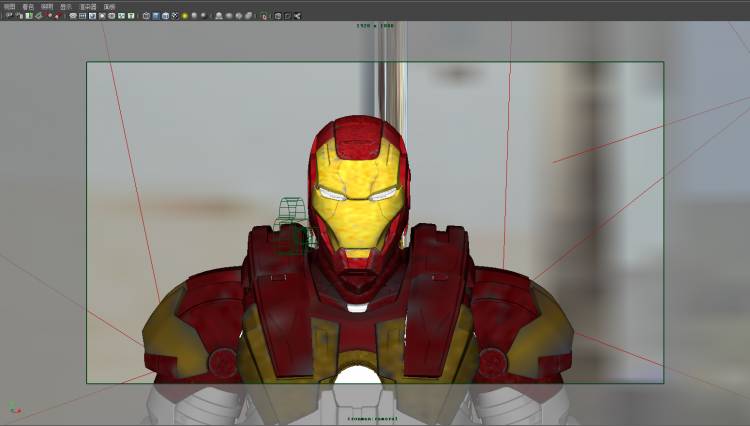
Task: Click the X-Ray Joints icon
Action: pyautogui.click(x=297, y=16)
